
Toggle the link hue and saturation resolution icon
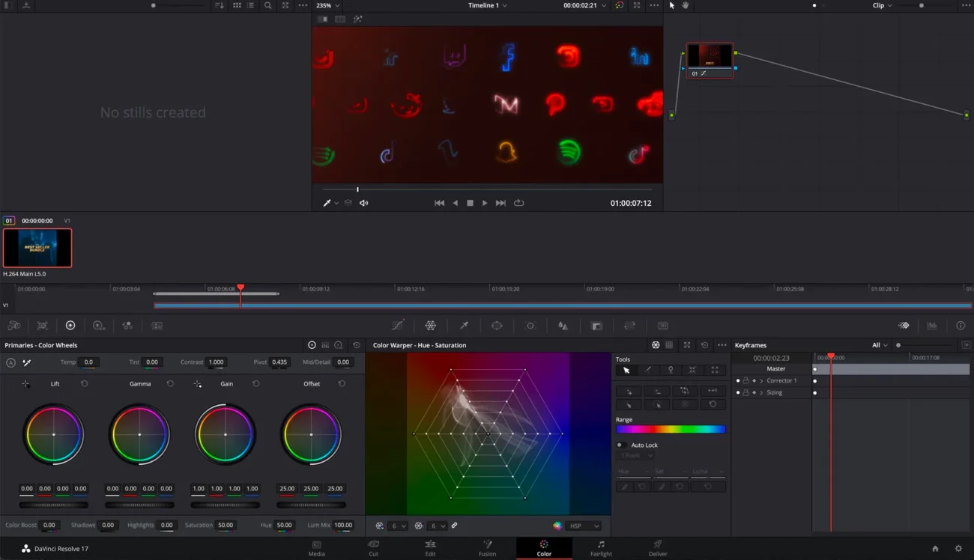coord(454,526)
